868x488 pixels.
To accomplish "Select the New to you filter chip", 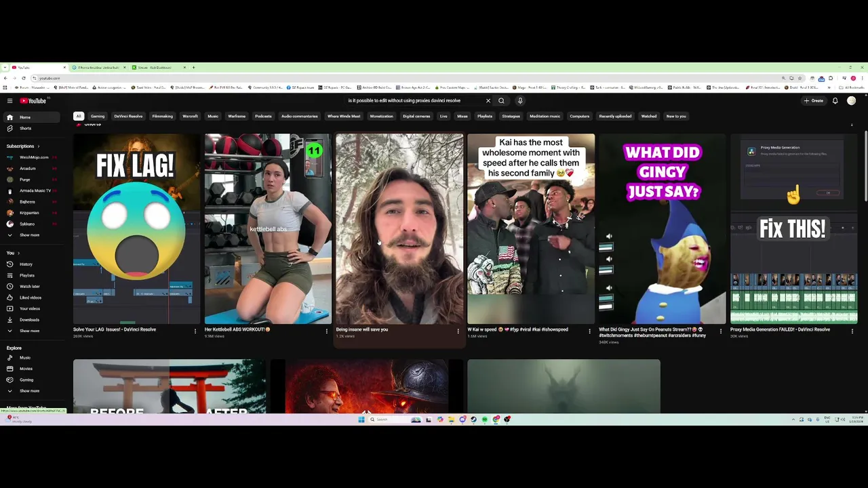I will 676,116.
